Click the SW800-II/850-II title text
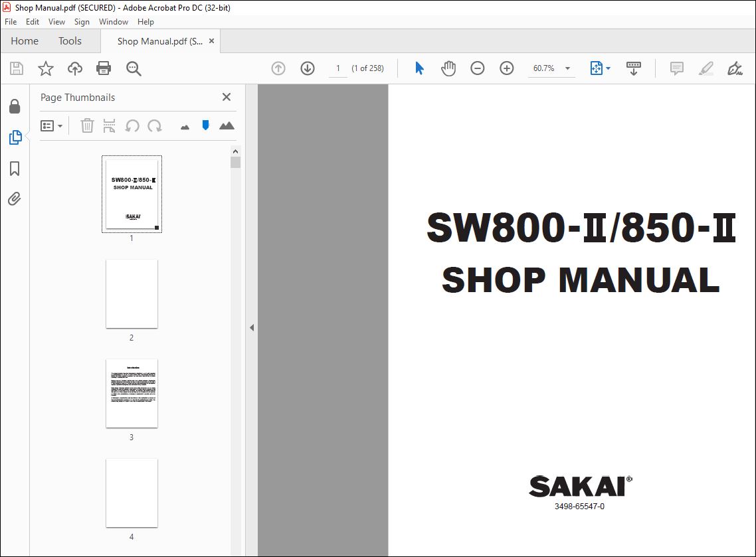The height and width of the screenshot is (557, 756). click(x=581, y=228)
